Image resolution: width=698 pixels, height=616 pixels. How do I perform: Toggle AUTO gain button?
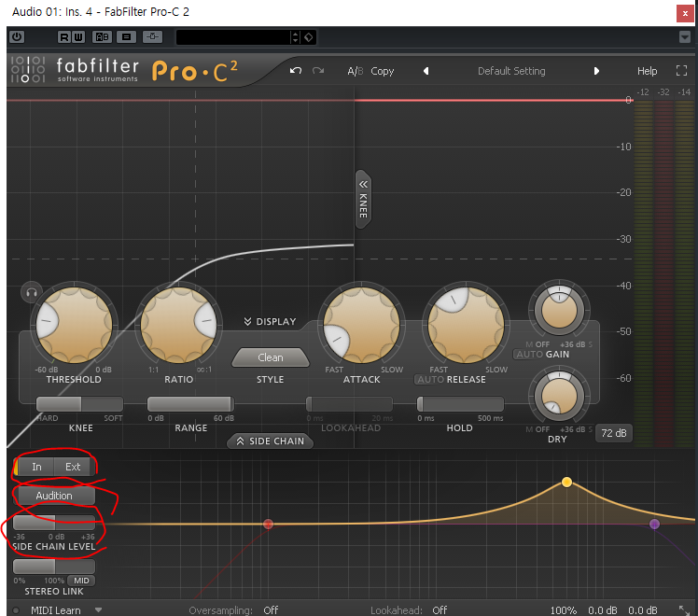pos(529,355)
